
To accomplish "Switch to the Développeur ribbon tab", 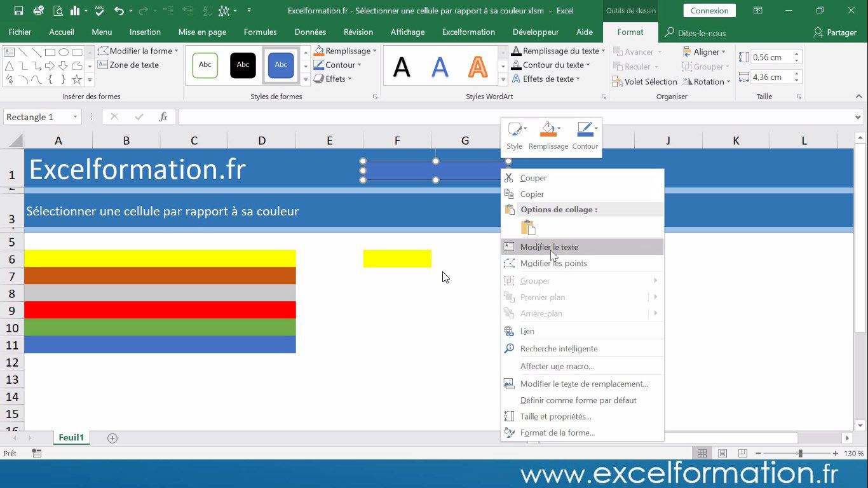I will [x=536, y=32].
